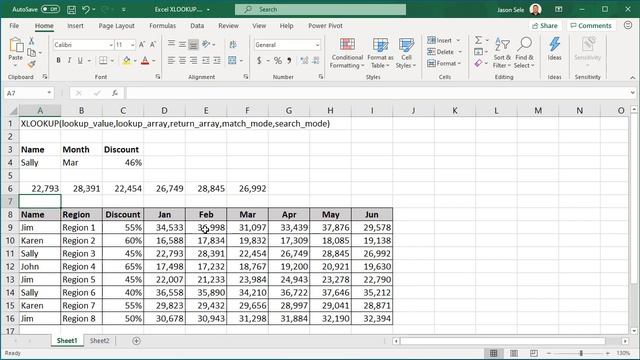This screenshot has height=360, width=640.
Task: Click Select All corner button
Action: [13, 111]
